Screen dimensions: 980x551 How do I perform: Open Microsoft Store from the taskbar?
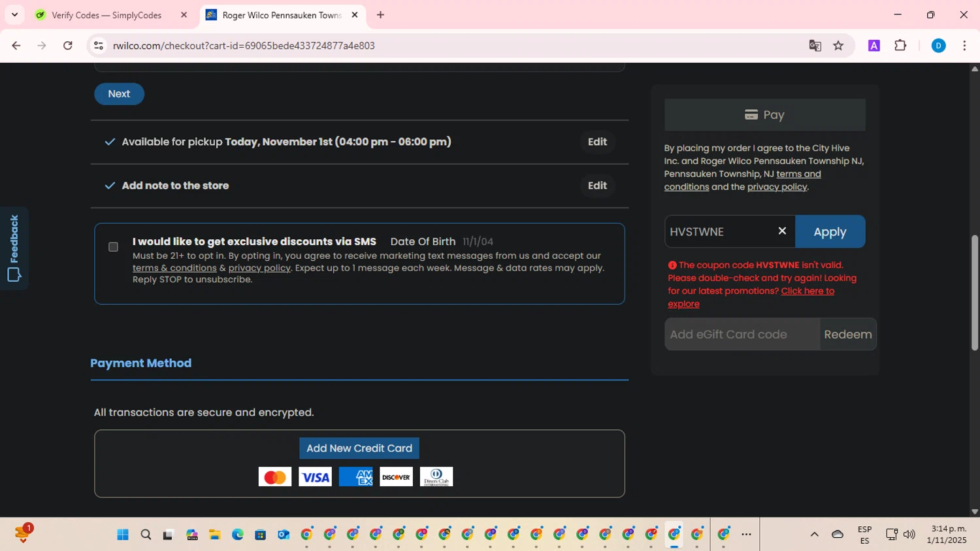(x=261, y=535)
